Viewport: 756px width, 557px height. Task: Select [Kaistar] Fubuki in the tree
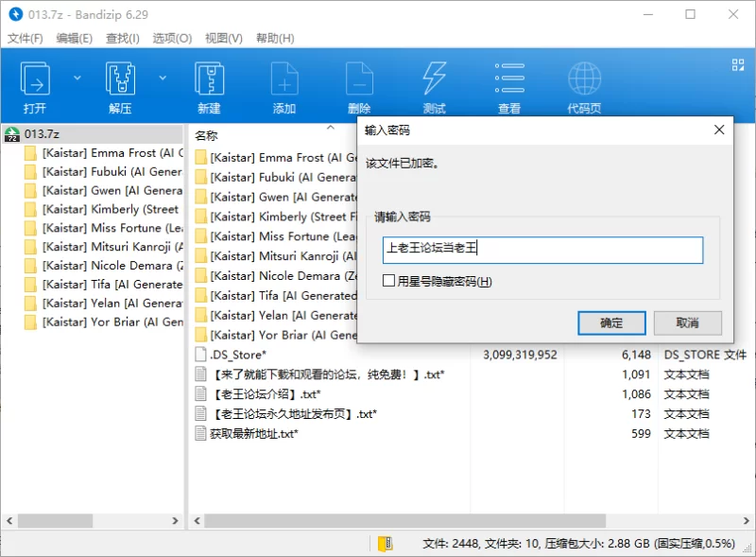103,172
